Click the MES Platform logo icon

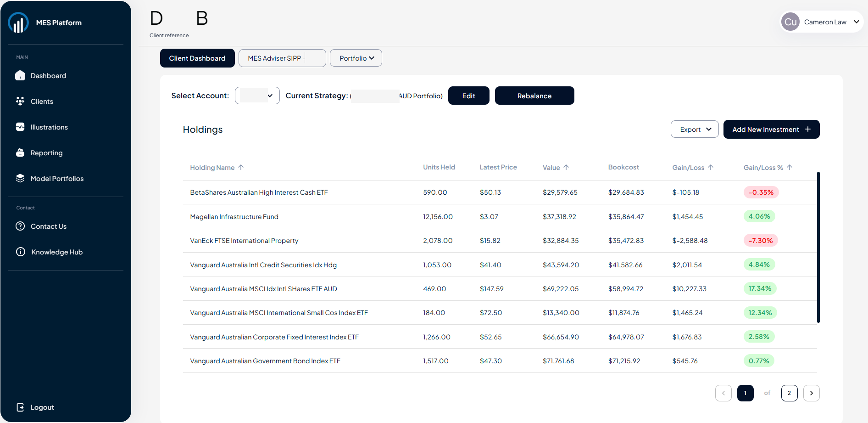[x=18, y=23]
